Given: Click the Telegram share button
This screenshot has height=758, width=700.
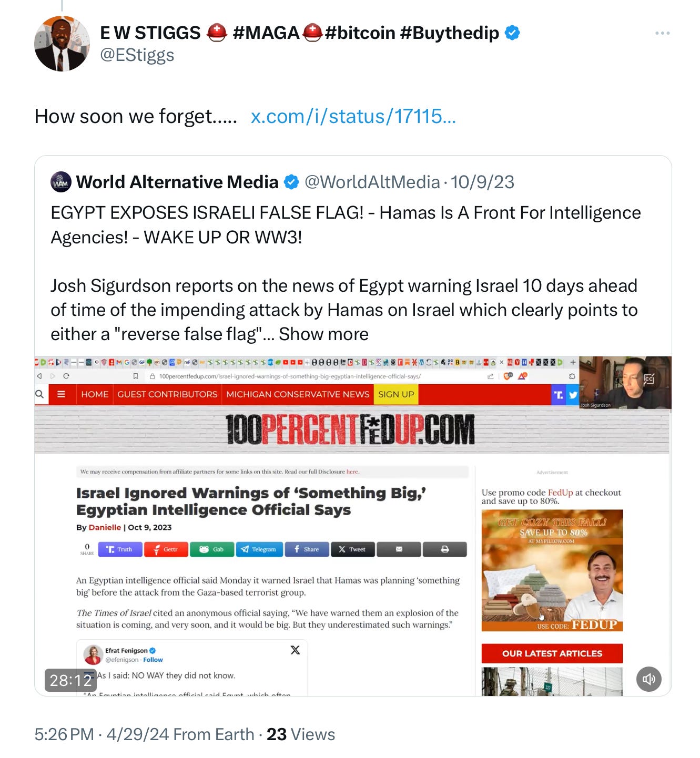Looking at the screenshot, I should [x=259, y=549].
